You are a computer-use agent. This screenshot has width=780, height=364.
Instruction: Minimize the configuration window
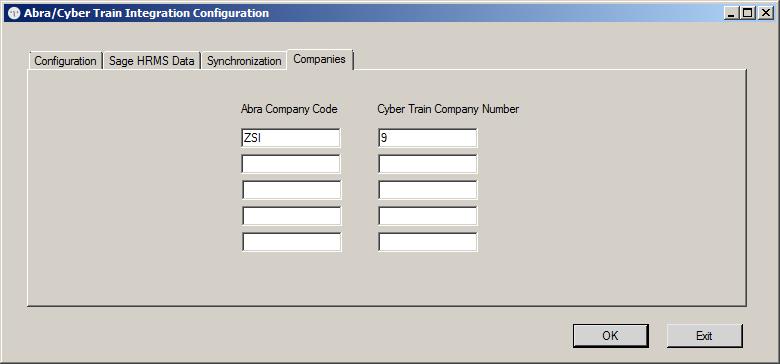click(731, 13)
